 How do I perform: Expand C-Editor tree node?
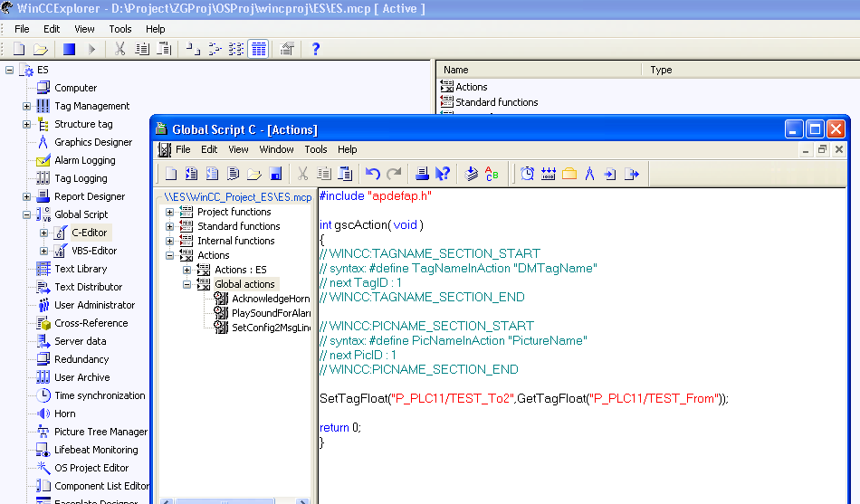(x=43, y=233)
